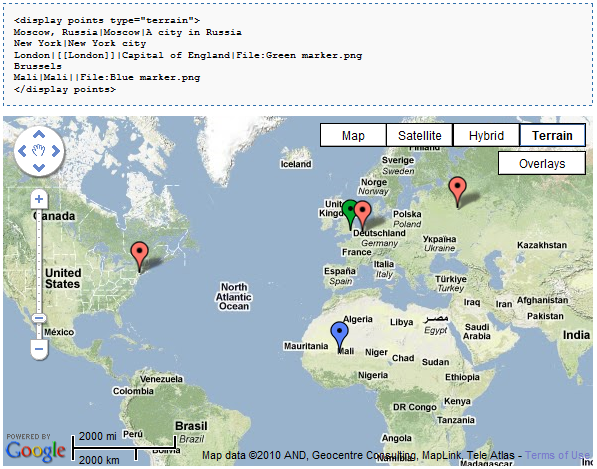Click the India label on the map
The image size is (597, 469).
pos(576,335)
